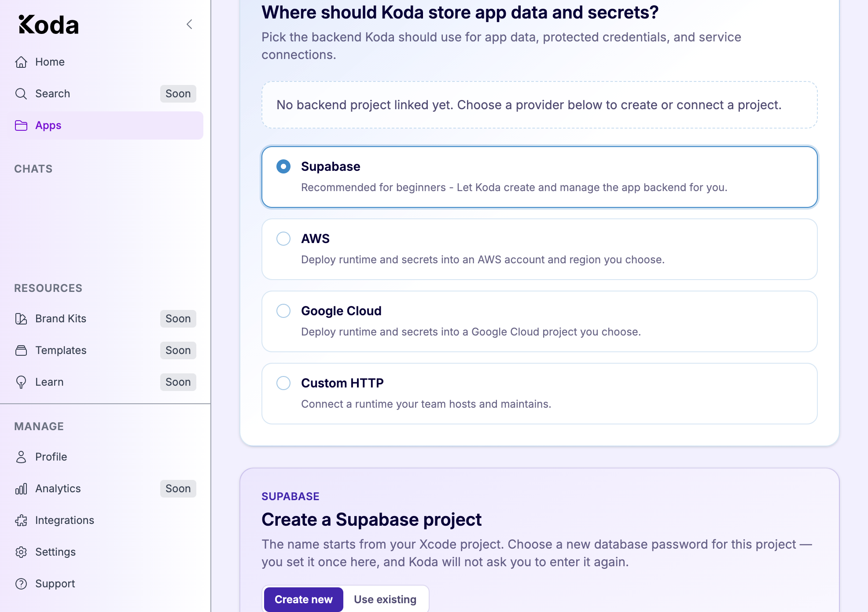Click the Analytics bar chart icon

[x=21, y=489]
